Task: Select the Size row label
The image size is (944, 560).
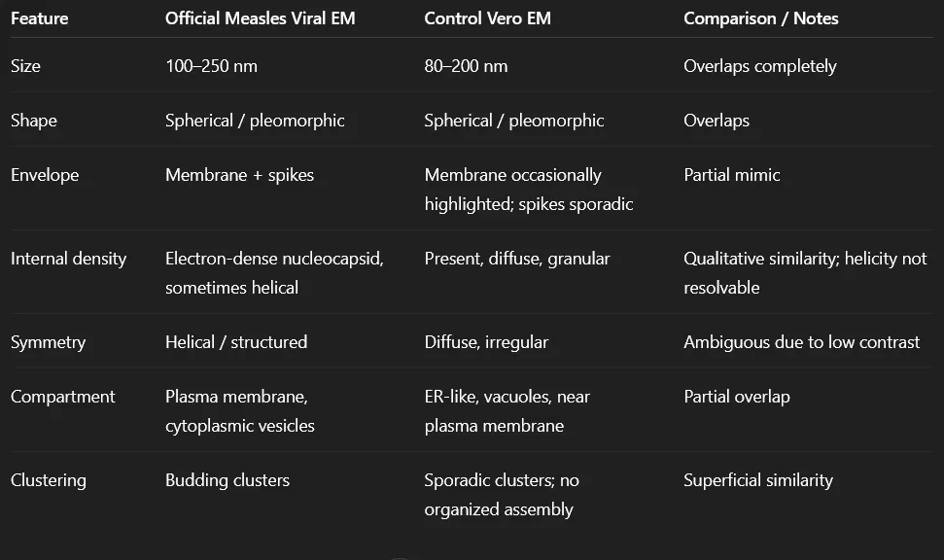Action: 25,66
